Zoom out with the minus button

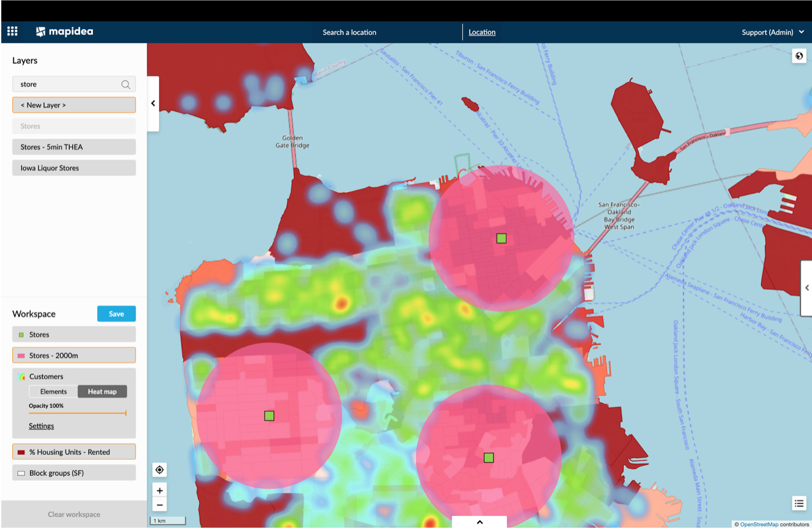click(160, 504)
